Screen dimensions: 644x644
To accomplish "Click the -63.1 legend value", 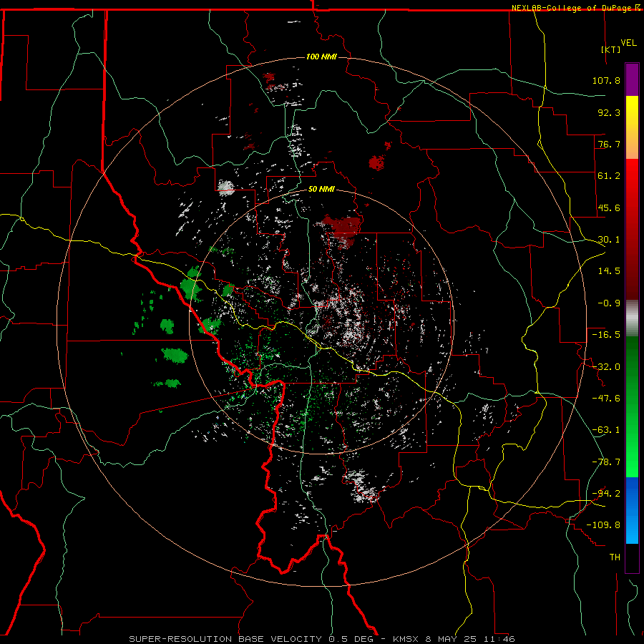I will [x=606, y=430].
